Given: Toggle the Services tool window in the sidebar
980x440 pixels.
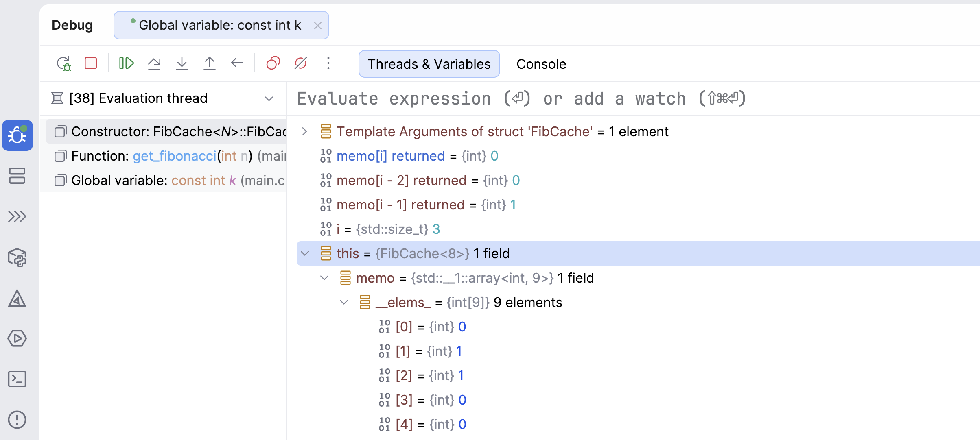Looking at the screenshot, I should (x=17, y=176).
